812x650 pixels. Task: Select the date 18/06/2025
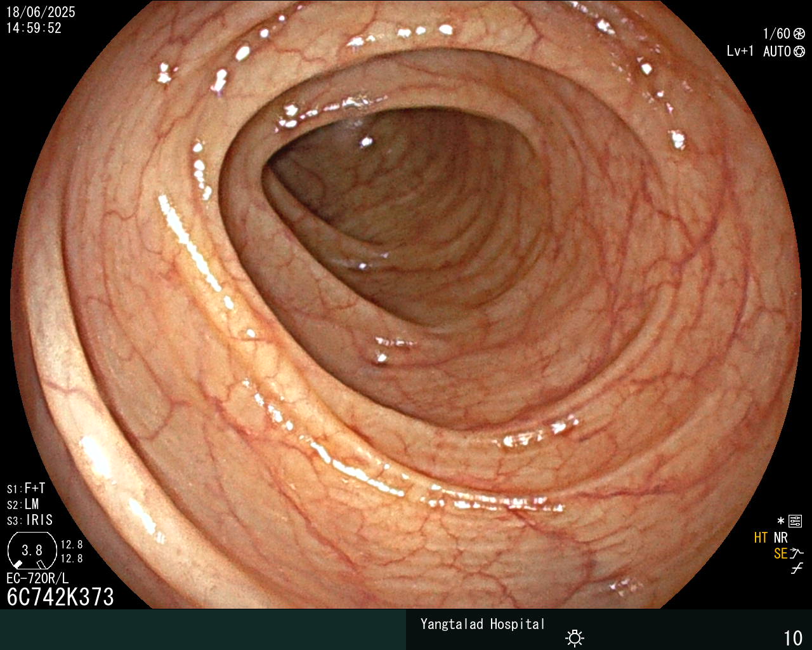(x=41, y=12)
